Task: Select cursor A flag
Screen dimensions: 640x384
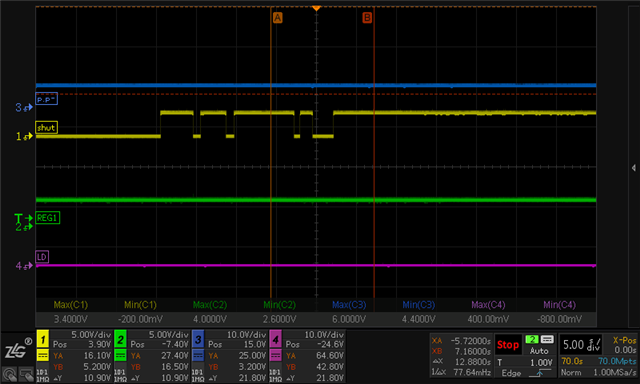Action: [277, 18]
